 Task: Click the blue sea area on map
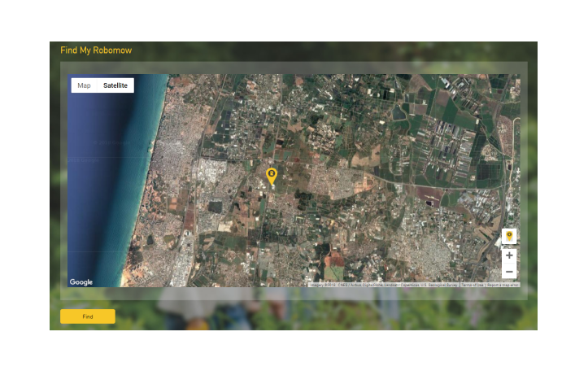(x=102, y=179)
